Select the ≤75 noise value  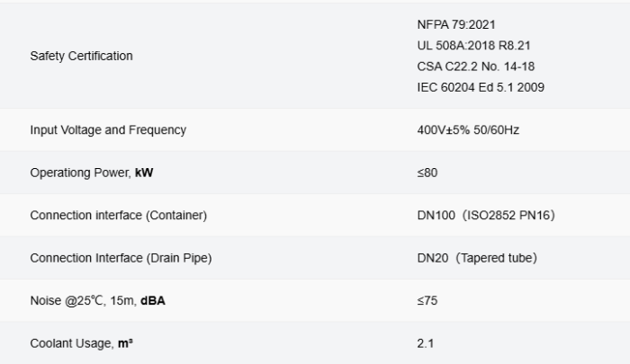pos(427,300)
